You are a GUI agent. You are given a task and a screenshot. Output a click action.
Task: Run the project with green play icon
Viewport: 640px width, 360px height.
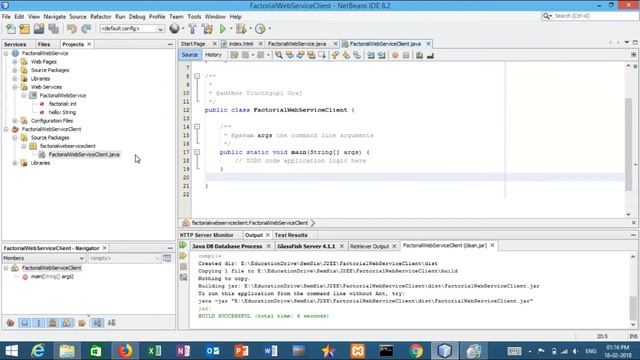click(222, 29)
